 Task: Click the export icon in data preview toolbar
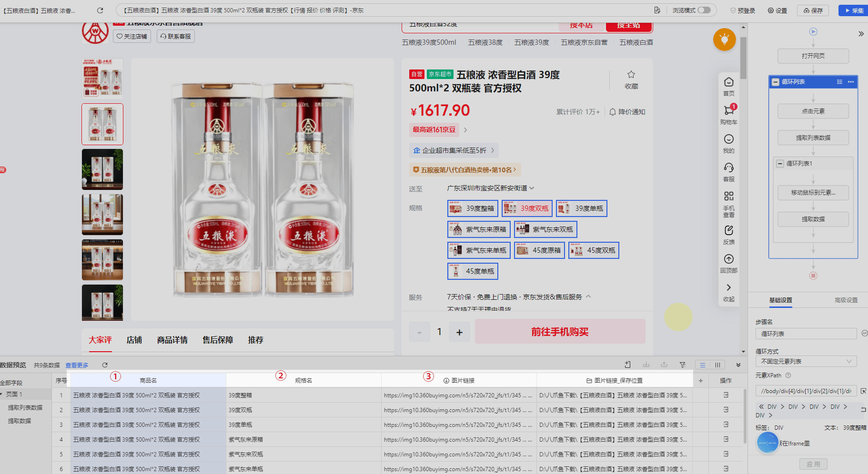tap(664, 365)
